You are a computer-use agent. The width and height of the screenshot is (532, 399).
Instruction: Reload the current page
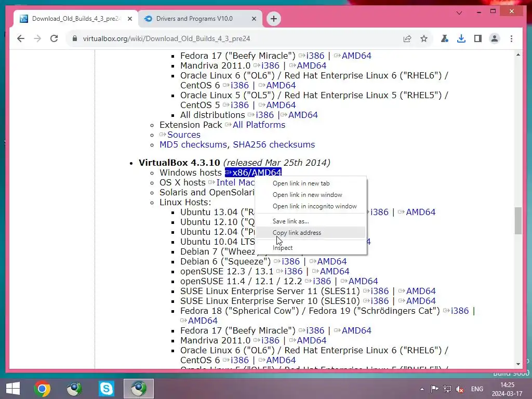(54, 38)
